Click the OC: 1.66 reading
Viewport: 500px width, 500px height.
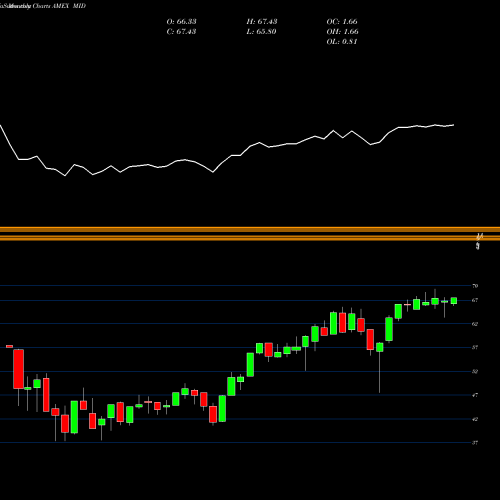342,22
